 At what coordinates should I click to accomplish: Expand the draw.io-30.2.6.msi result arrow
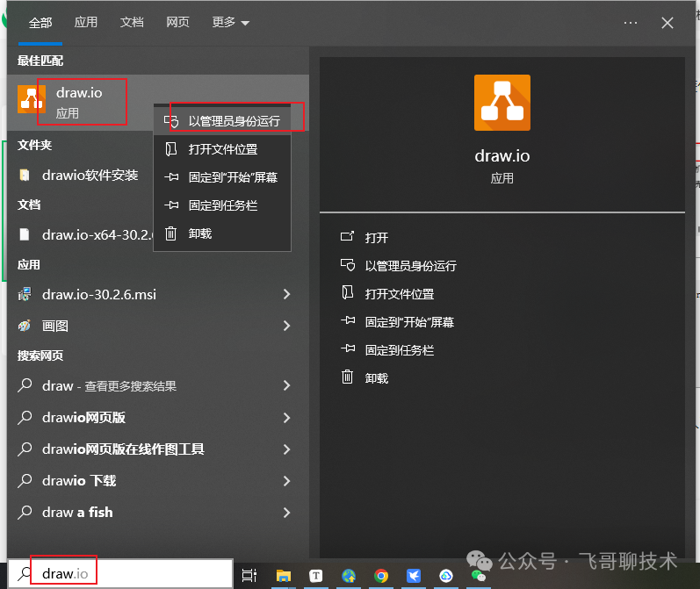point(286,294)
